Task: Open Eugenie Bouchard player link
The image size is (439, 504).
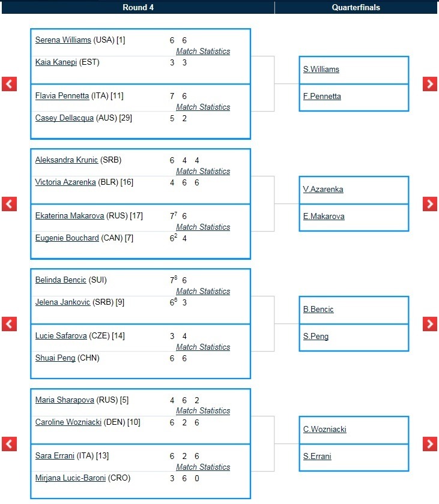Action: coord(67,238)
